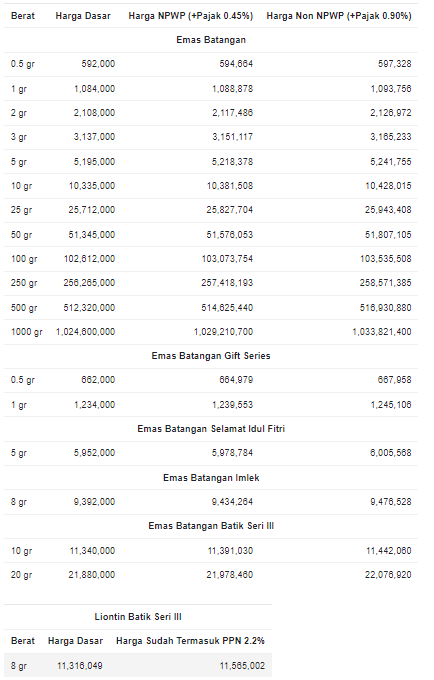Click the Emas Batangan section title
This screenshot has width=434, height=680.
[211, 40]
